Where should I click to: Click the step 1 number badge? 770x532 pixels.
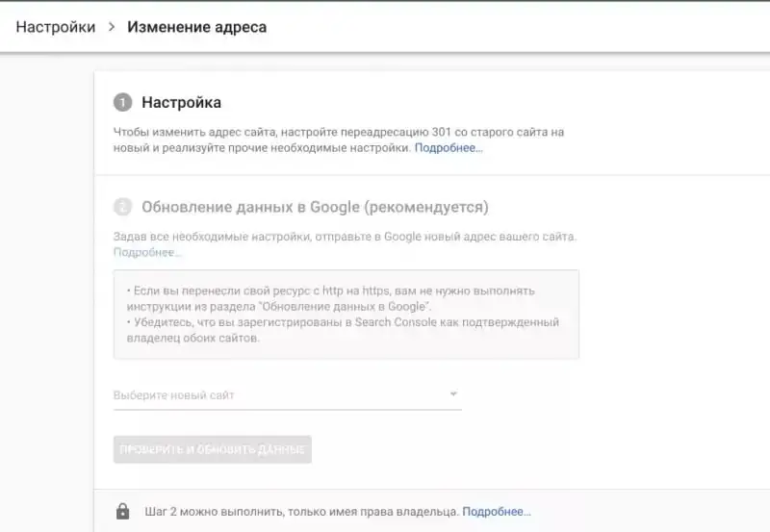(123, 103)
